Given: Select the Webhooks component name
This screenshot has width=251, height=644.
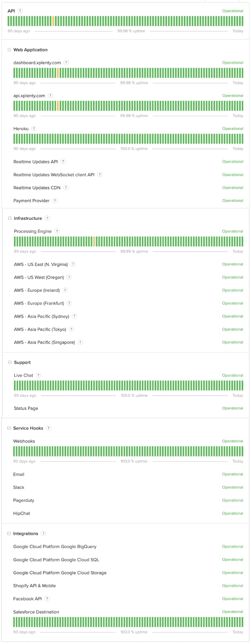Looking at the screenshot, I should click(x=24, y=441).
